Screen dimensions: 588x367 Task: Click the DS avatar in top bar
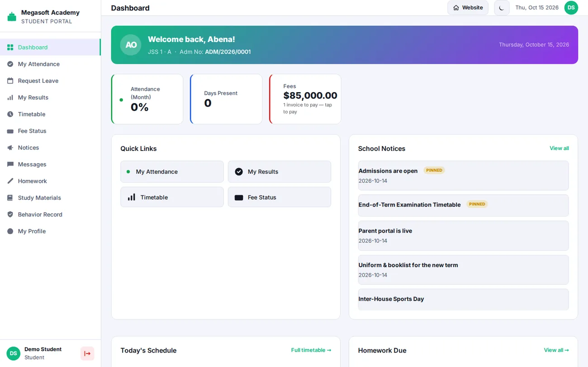(x=571, y=8)
